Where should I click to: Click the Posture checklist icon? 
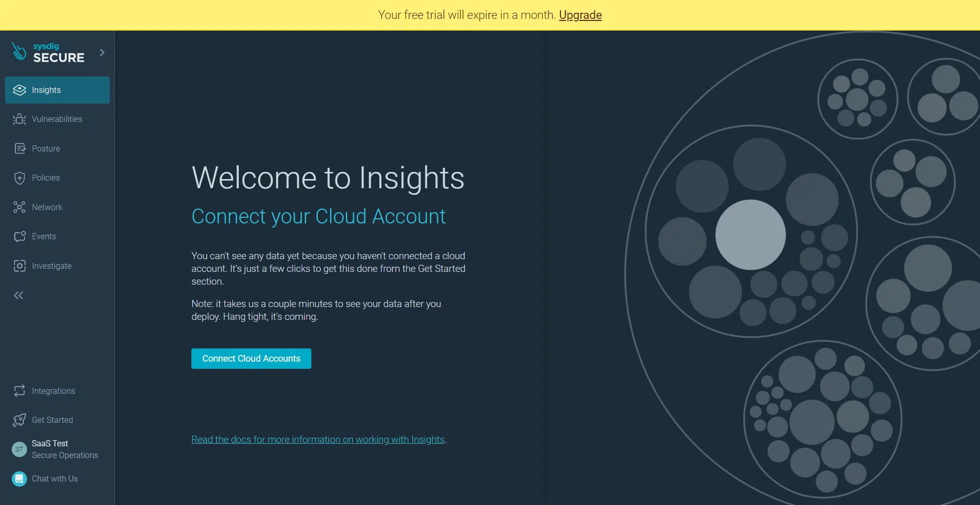pos(19,148)
